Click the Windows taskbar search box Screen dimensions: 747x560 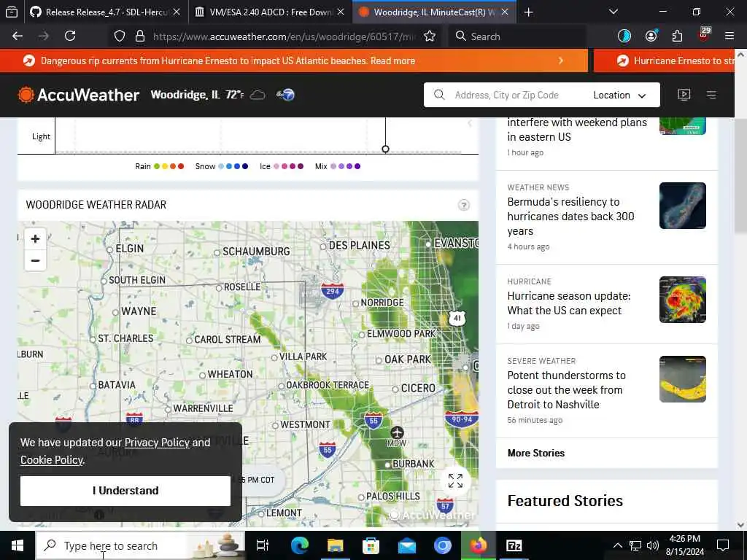point(141,545)
